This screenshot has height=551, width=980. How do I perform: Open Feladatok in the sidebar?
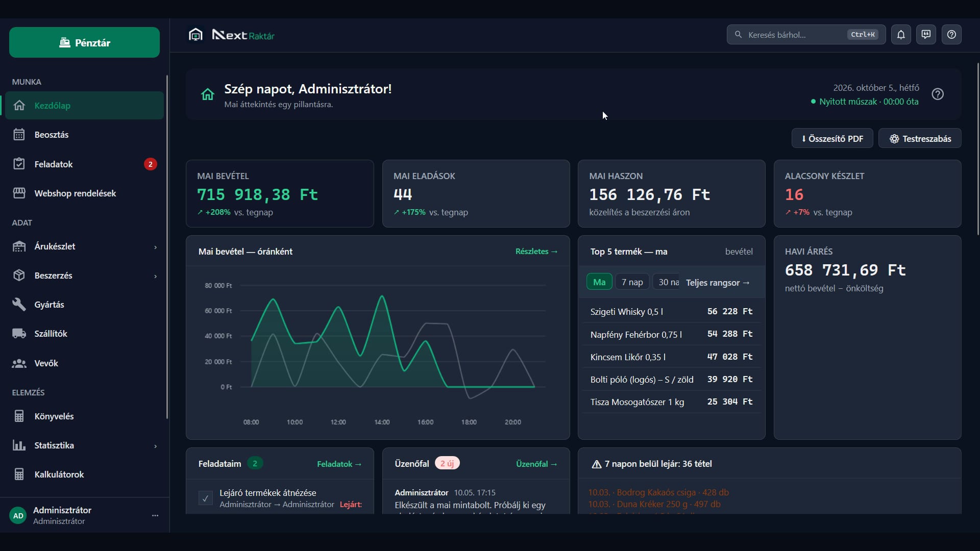tap(85, 164)
